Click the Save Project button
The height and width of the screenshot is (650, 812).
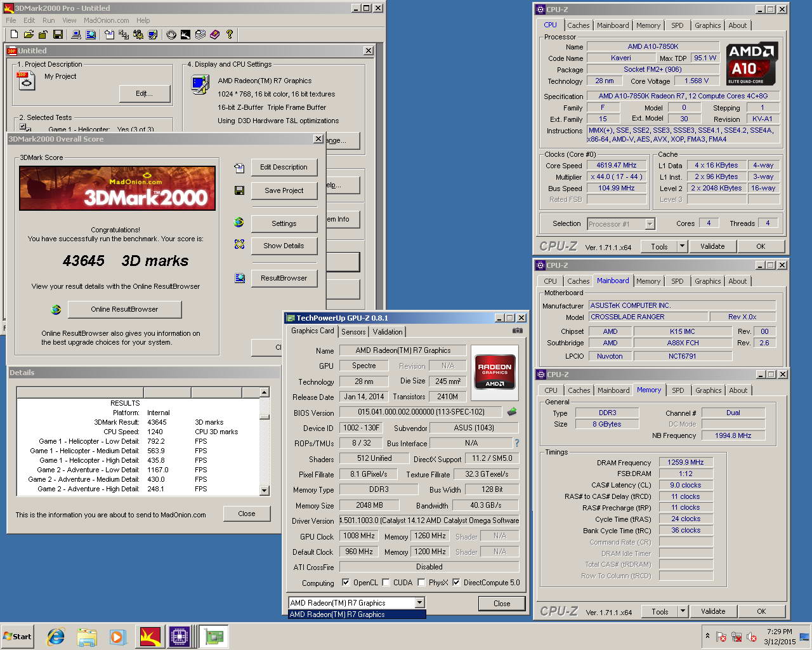point(284,190)
